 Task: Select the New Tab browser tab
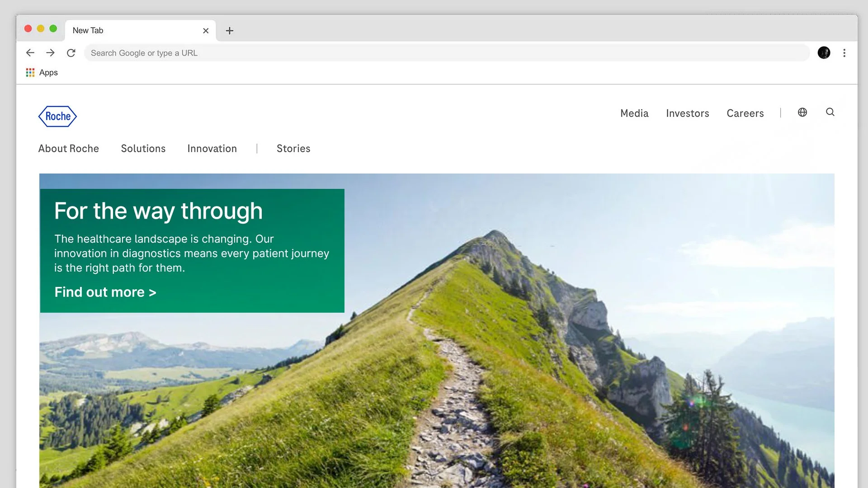[131, 31]
